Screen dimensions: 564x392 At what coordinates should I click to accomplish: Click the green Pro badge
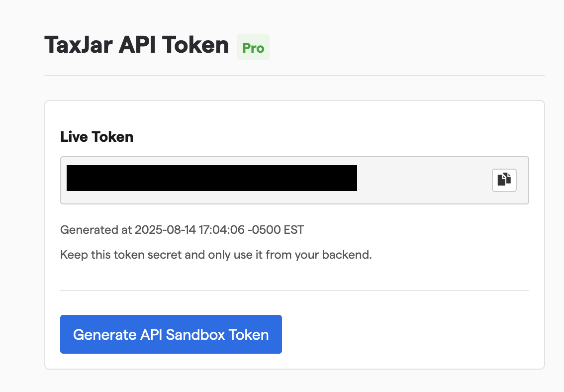click(x=253, y=47)
